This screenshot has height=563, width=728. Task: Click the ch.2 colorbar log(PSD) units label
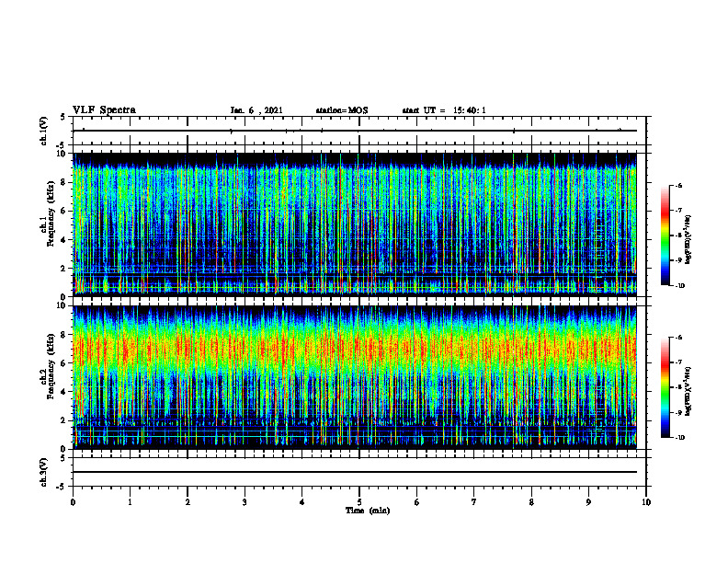click(x=688, y=392)
